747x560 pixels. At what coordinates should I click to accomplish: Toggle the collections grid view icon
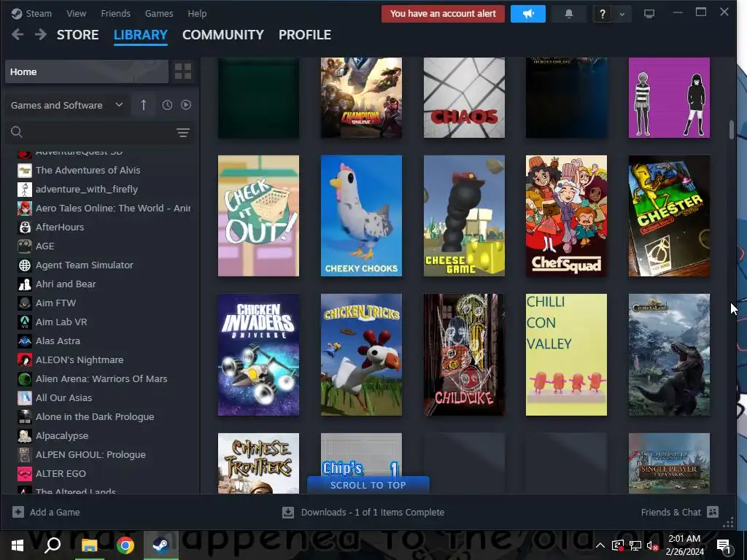pos(183,71)
